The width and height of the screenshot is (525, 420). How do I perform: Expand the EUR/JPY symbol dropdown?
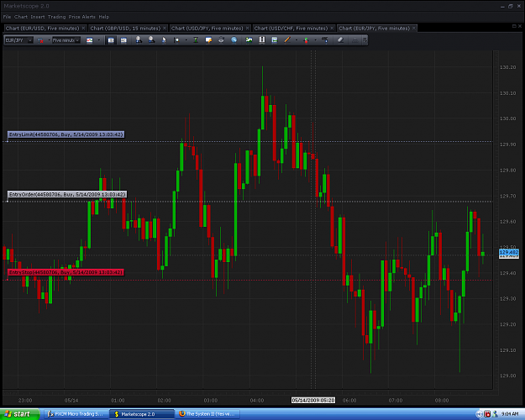coord(29,40)
